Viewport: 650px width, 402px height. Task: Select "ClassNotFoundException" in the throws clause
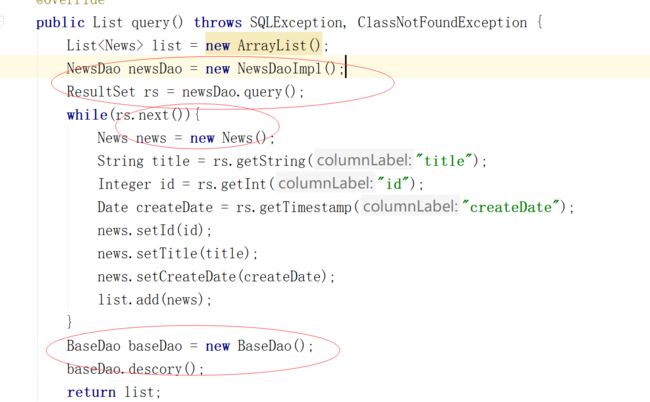point(442,22)
